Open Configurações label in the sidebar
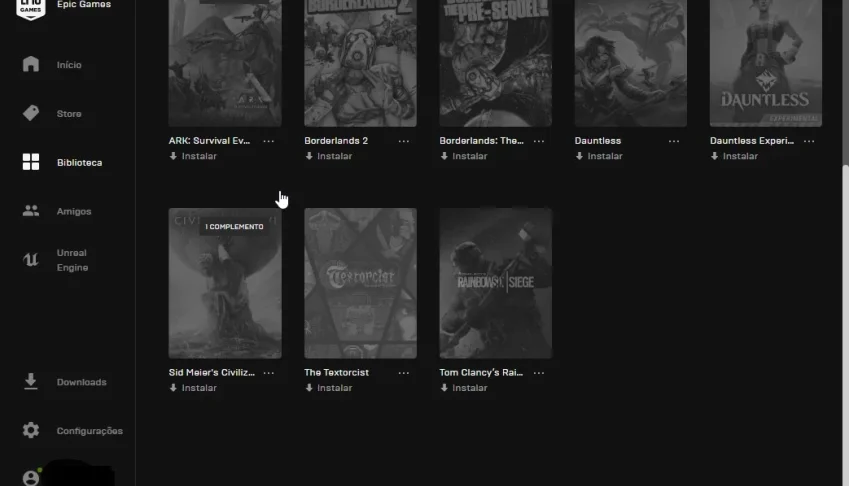The image size is (849, 486). coord(90,431)
